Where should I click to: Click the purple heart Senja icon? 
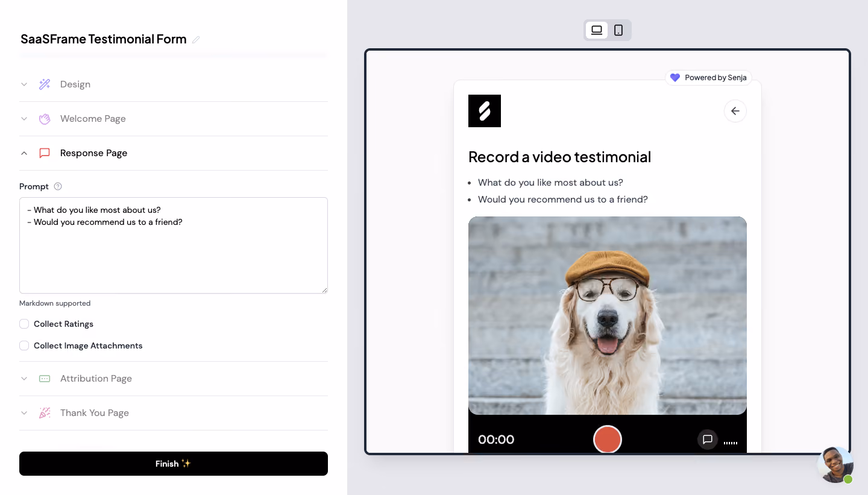click(675, 78)
